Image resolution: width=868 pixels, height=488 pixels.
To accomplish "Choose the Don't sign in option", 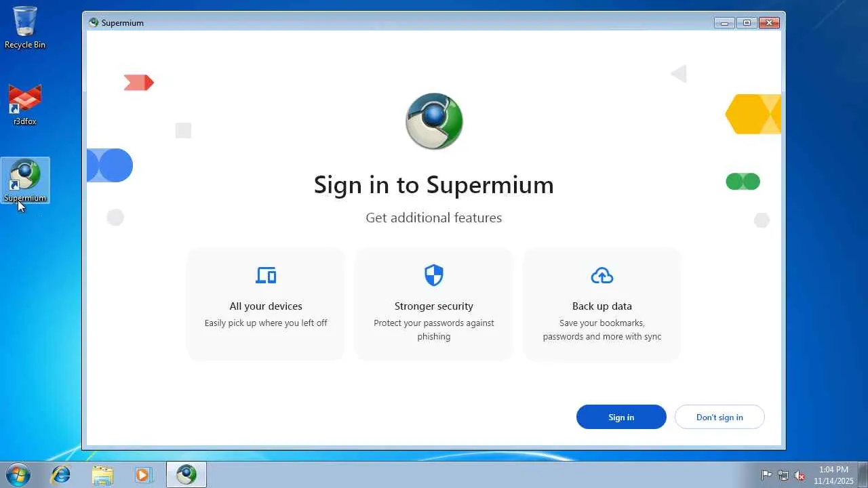I will tap(719, 417).
